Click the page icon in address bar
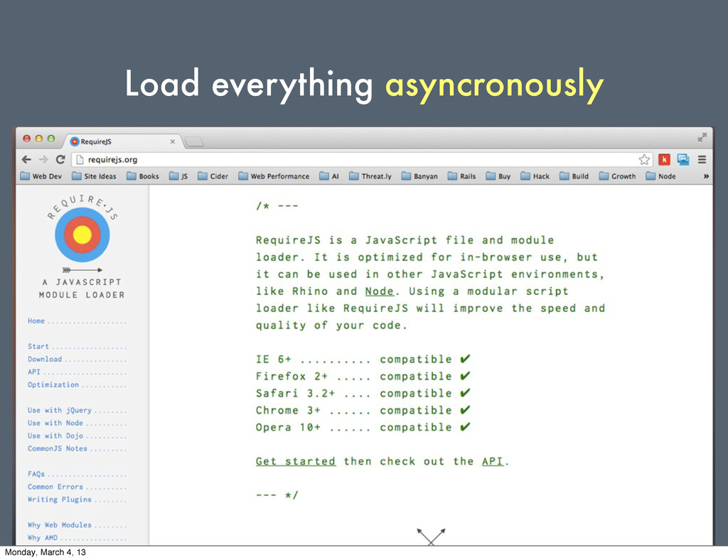Screen dimensions: 728x560 coord(80,160)
